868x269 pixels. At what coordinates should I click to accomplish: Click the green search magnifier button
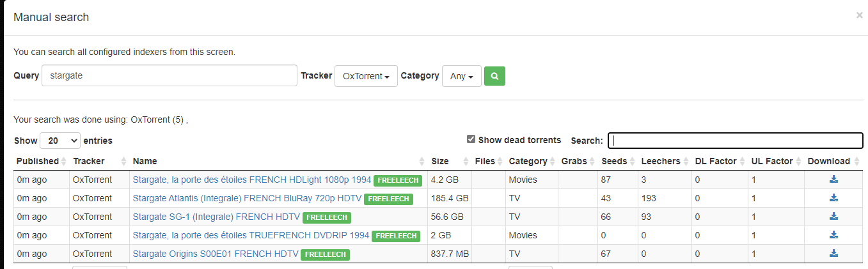pos(494,76)
